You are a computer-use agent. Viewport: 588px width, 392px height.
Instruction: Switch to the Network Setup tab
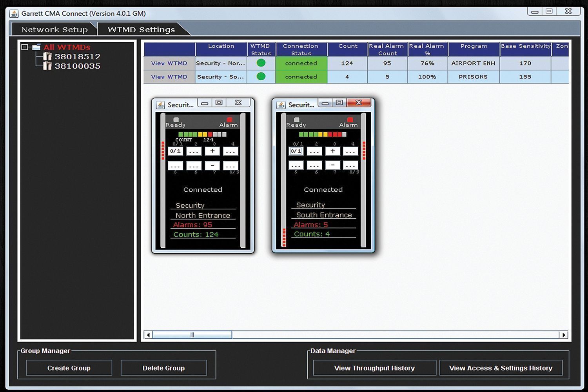point(54,29)
